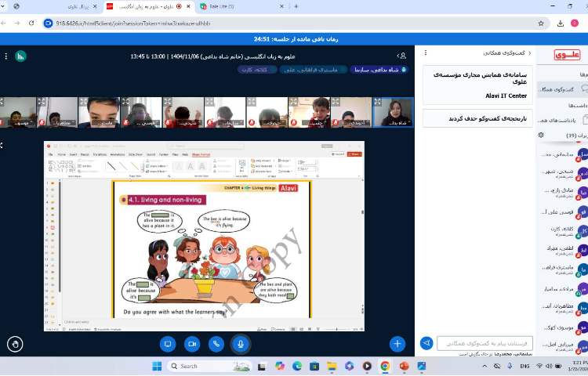Open the Copilot taskbar icon
The image size is (588, 376).
tap(279, 366)
